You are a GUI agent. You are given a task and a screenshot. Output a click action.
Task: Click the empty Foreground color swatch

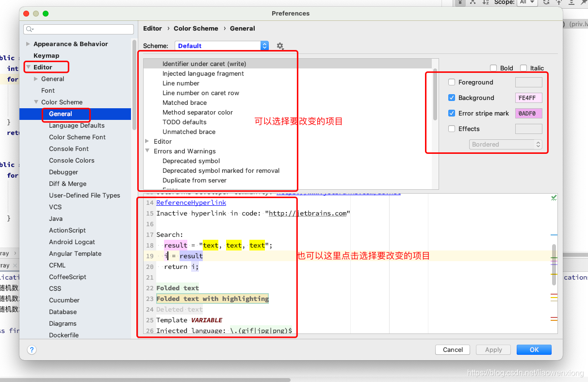(528, 82)
